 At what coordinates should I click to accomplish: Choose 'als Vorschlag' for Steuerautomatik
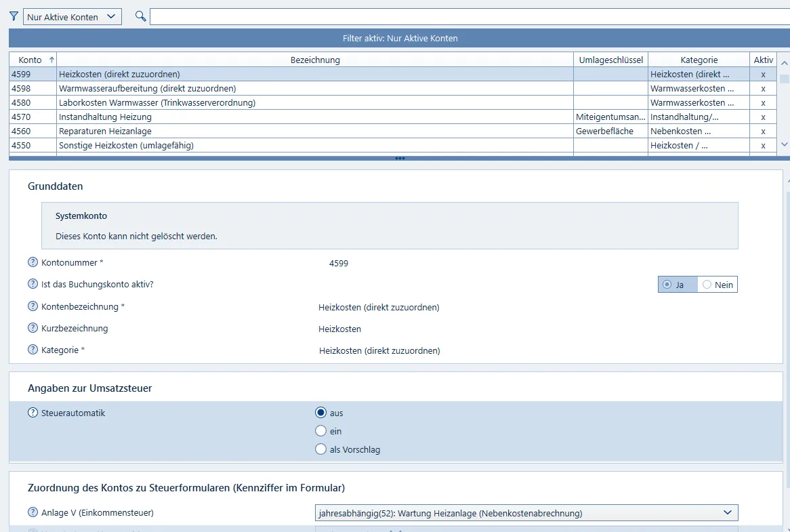[321, 449]
